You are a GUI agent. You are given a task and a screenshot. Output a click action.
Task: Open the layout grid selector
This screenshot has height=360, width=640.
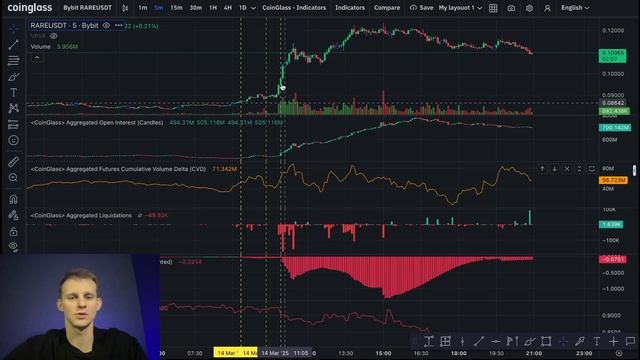[493, 8]
